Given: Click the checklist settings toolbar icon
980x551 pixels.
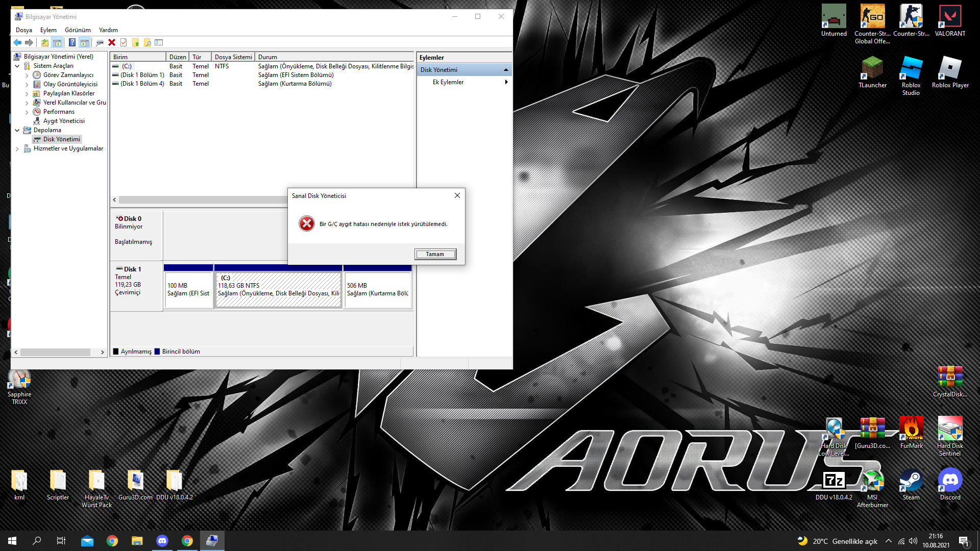Looking at the screenshot, I should click(159, 43).
